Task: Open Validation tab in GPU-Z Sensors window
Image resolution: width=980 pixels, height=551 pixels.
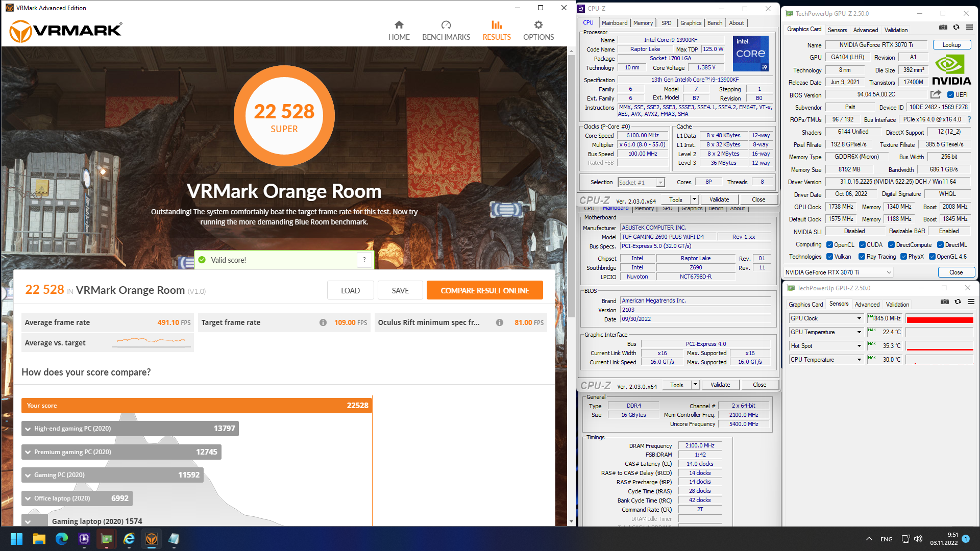Action: [x=897, y=305]
